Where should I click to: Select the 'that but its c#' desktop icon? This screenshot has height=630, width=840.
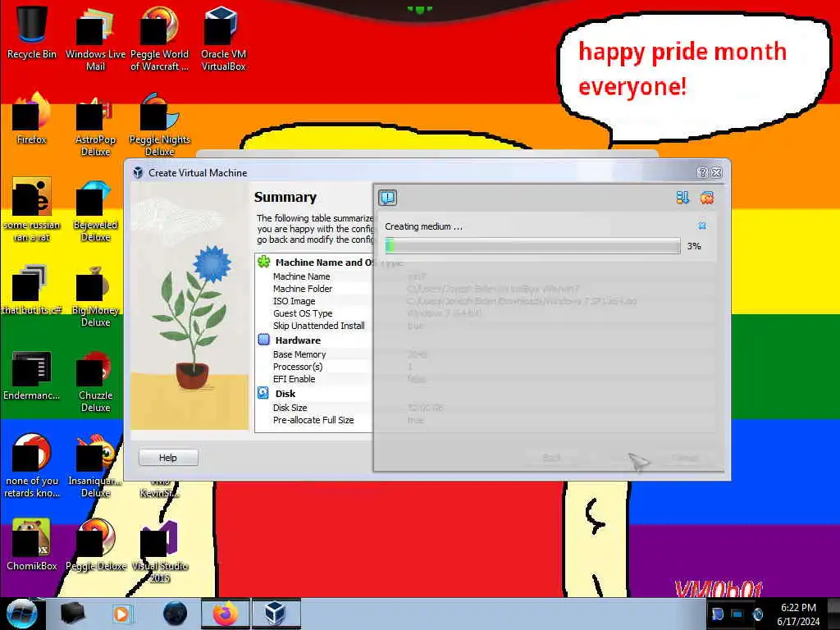(x=32, y=290)
